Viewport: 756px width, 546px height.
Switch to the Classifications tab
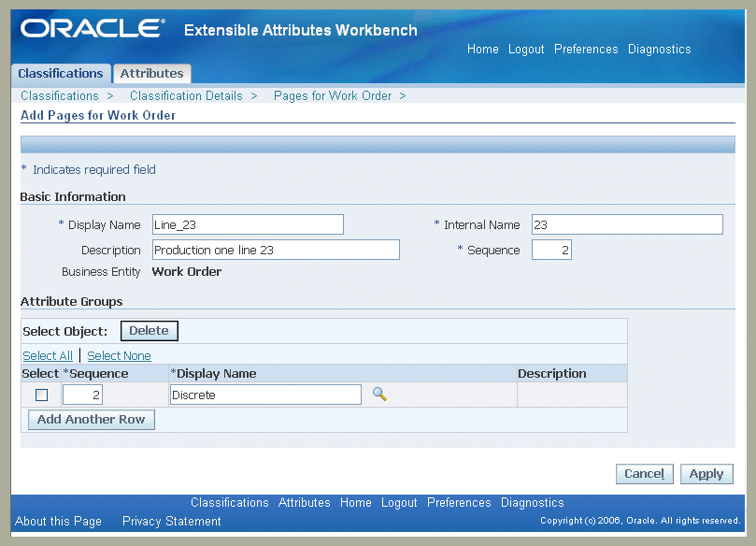pyautogui.click(x=61, y=73)
